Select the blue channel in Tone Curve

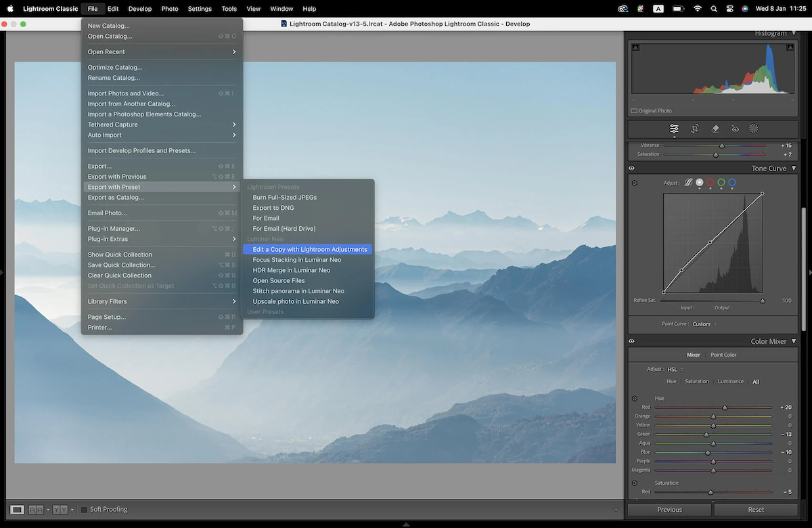pos(731,183)
